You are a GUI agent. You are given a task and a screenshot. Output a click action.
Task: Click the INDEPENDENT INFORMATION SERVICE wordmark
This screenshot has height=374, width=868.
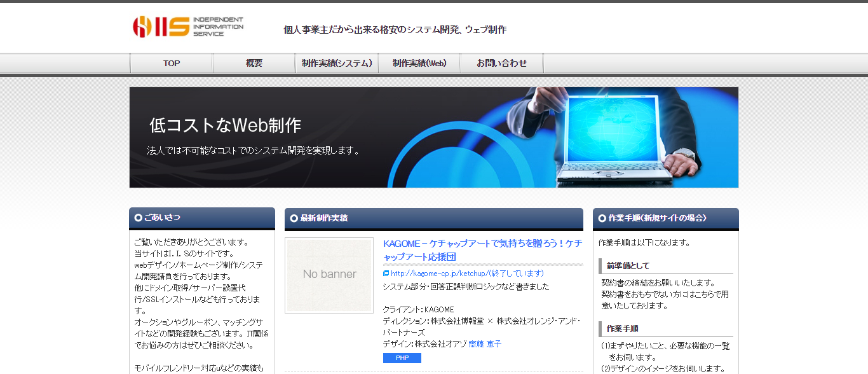pos(218,25)
